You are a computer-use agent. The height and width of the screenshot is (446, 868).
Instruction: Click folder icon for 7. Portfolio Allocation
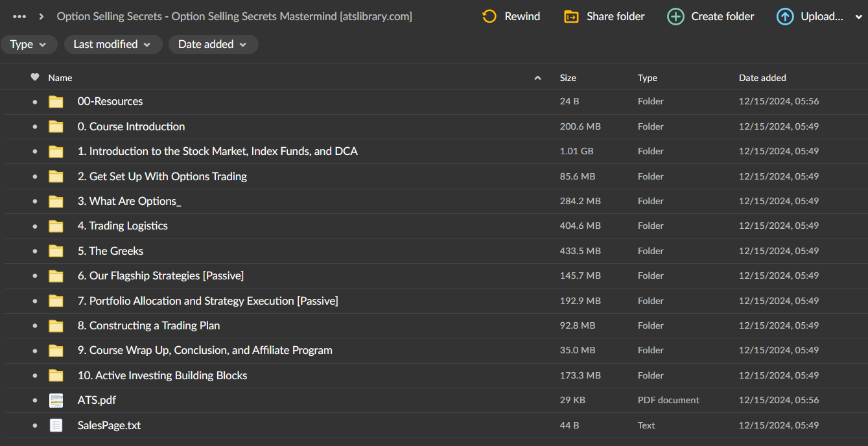[56, 301]
